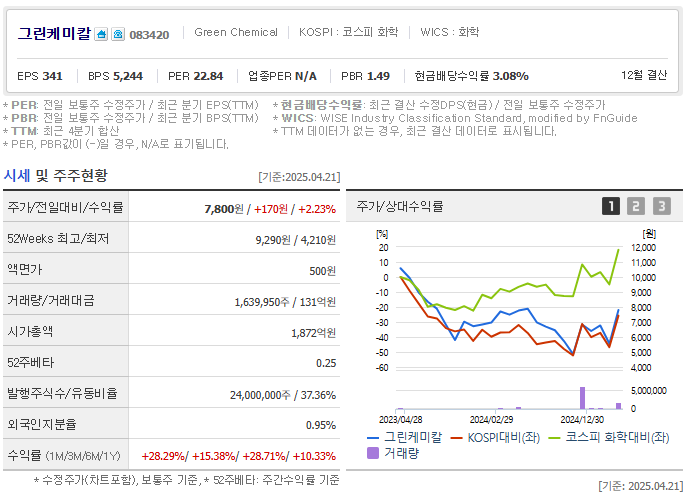Click the [기준: 2025.04.21] footer date
The width and height of the screenshot is (686, 495).
640,486
